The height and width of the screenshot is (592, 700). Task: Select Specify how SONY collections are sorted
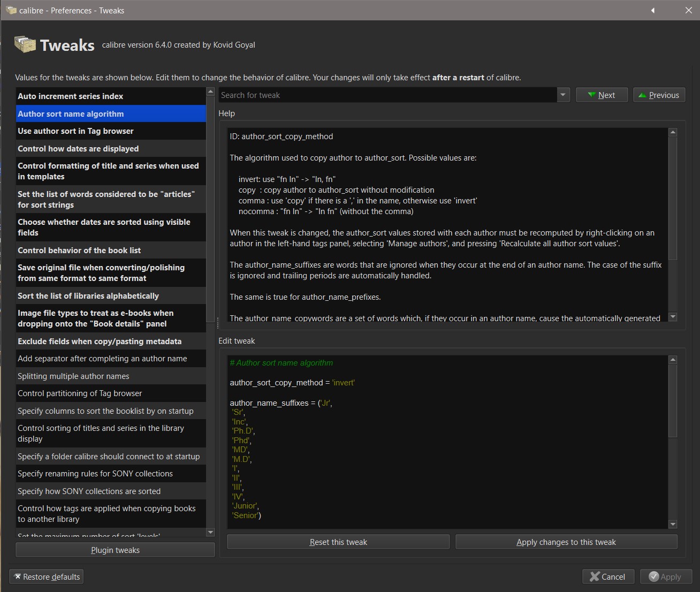pyautogui.click(x=111, y=491)
